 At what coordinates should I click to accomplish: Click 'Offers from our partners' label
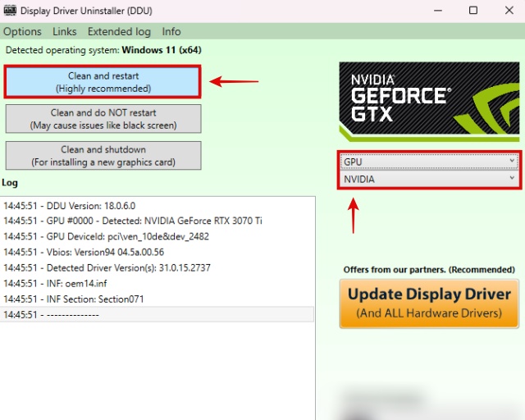tap(429, 270)
